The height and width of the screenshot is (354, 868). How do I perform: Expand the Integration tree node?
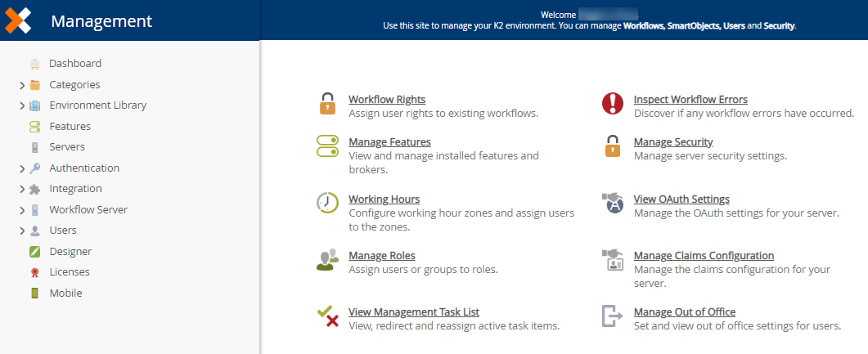[x=22, y=189]
